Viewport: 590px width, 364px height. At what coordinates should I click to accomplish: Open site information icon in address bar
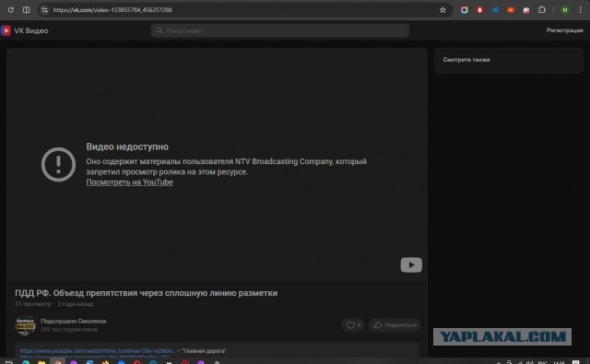click(x=45, y=10)
